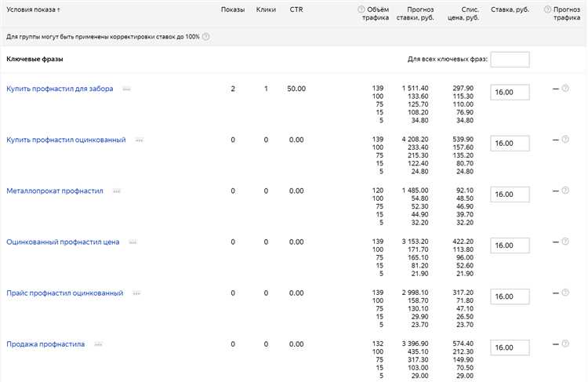Screen dimensions: 588x382
Task: Click help icon next to Прогноз трафика header
Action: click(x=546, y=9)
